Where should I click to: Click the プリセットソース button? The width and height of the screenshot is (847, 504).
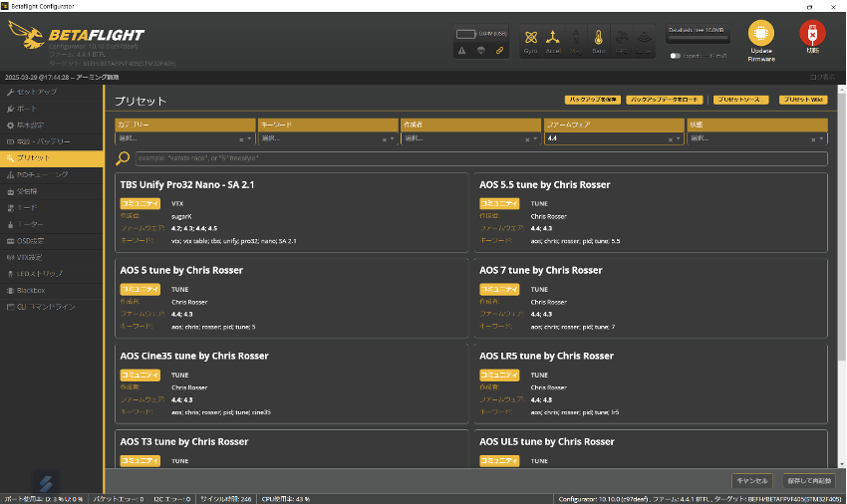(x=740, y=100)
